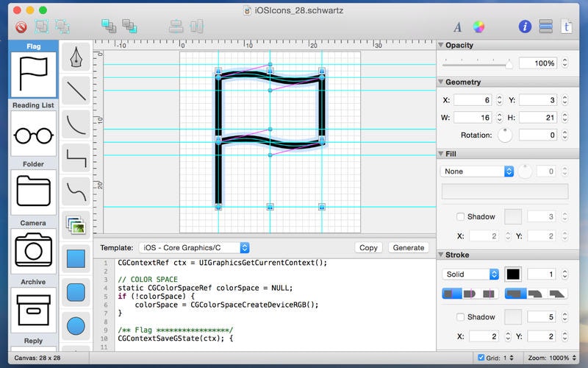Select the straight Line tool
Screen dimensions: 588x368
[76, 91]
